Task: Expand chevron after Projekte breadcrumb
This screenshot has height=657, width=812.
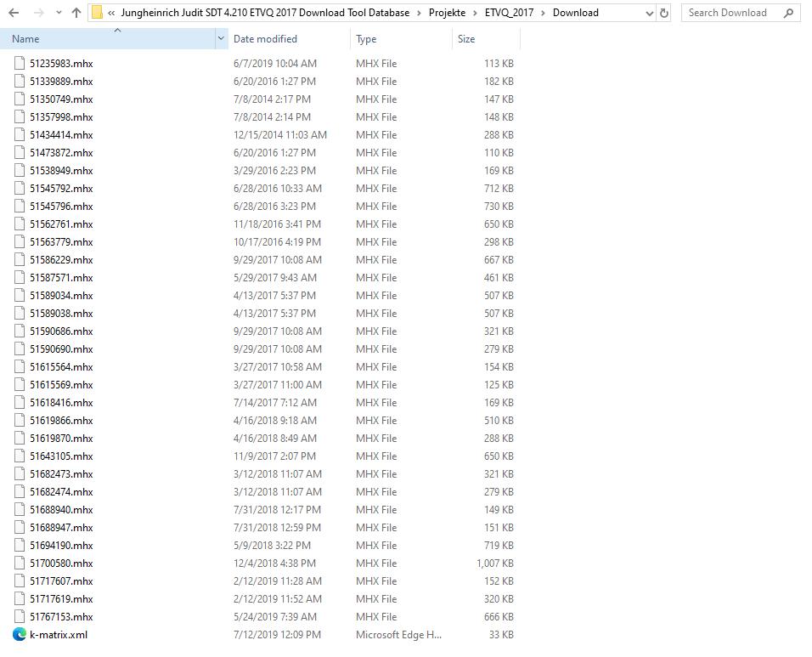Action: tap(475, 13)
